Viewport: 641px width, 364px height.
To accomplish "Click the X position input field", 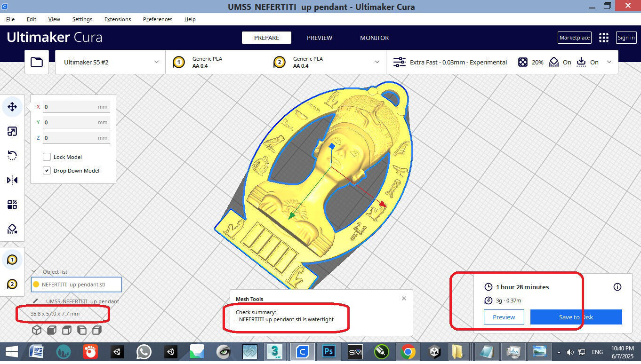I will pos(76,107).
